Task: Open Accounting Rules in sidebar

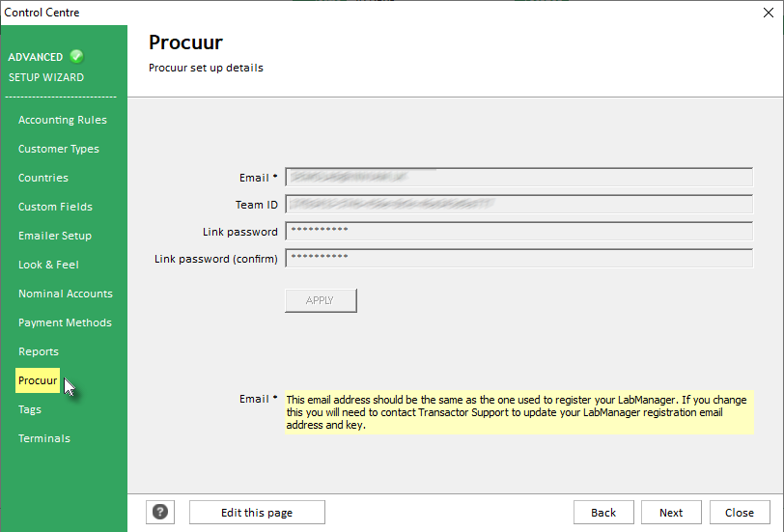Action: click(63, 120)
